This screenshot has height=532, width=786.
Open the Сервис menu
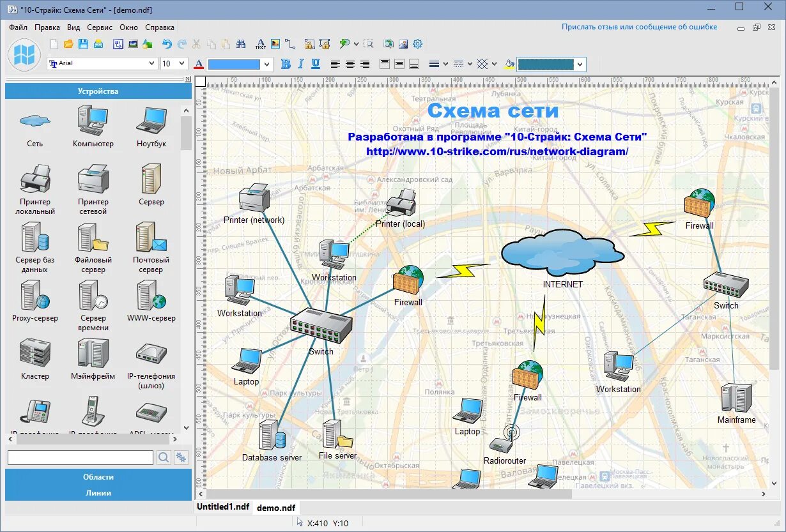pos(100,27)
